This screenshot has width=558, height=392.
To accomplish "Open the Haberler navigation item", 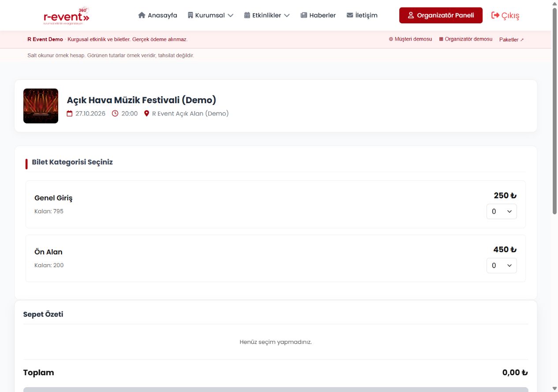I will click(x=318, y=15).
